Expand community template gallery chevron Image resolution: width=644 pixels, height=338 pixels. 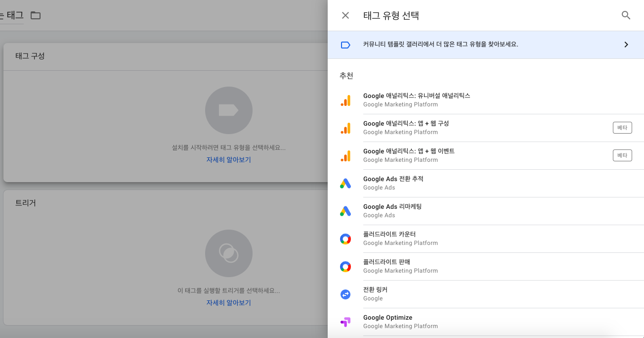tap(626, 45)
